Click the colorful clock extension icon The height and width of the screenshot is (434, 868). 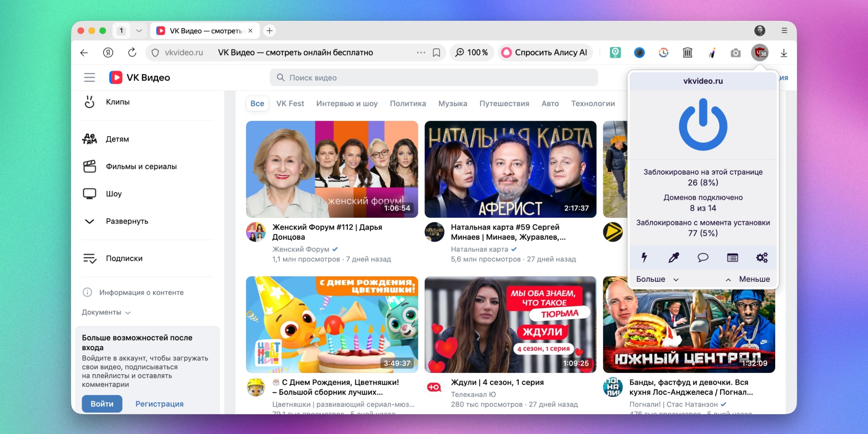pos(664,53)
